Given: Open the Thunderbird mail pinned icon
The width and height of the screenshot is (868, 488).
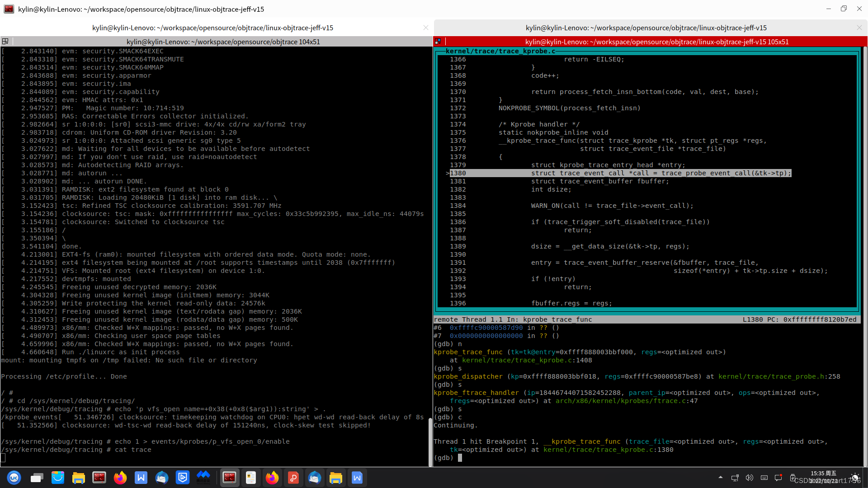Looking at the screenshot, I should click(x=162, y=478).
